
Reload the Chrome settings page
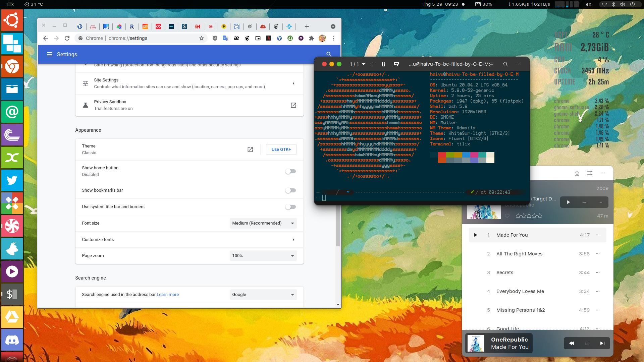coord(67,38)
